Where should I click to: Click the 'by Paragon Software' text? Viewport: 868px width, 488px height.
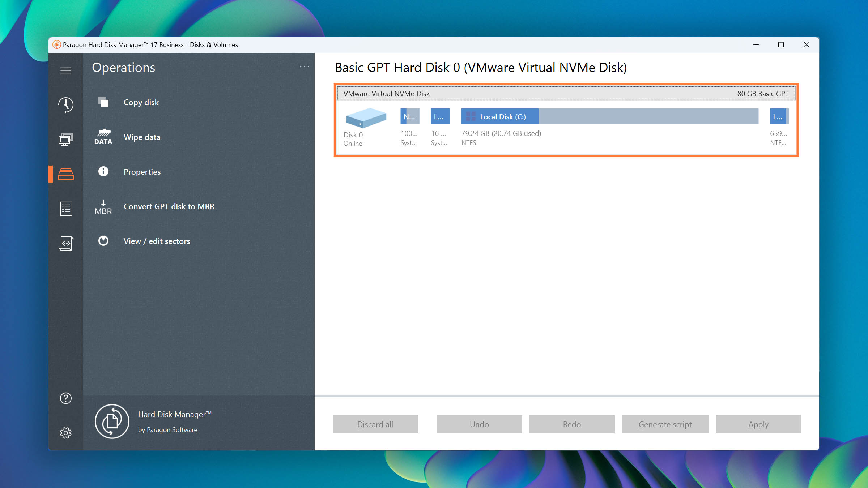tap(168, 430)
